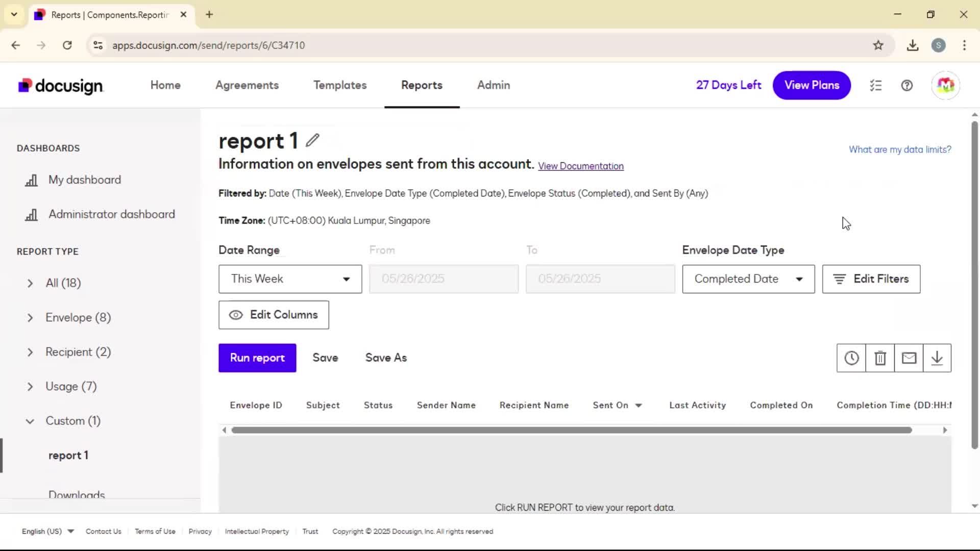980x551 pixels.
Task: Expand the Envelope (8) category
Action: pos(30,318)
